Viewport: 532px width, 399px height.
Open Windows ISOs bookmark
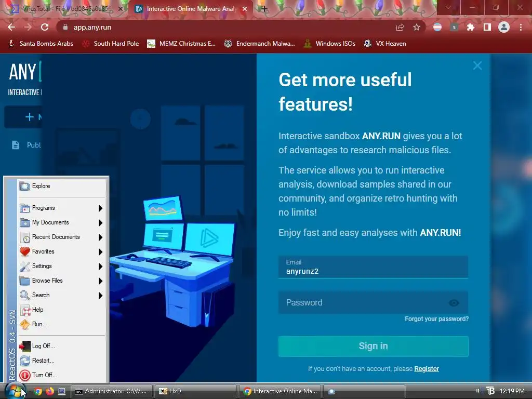click(330, 44)
